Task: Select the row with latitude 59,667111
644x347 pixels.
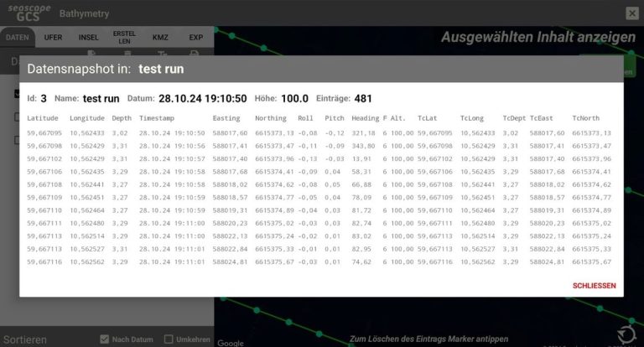Action: click(319, 223)
